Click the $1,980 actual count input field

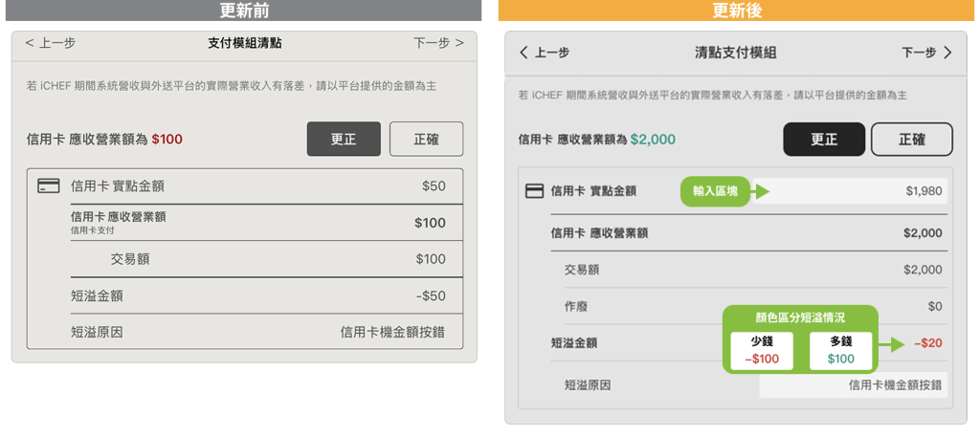tap(854, 191)
